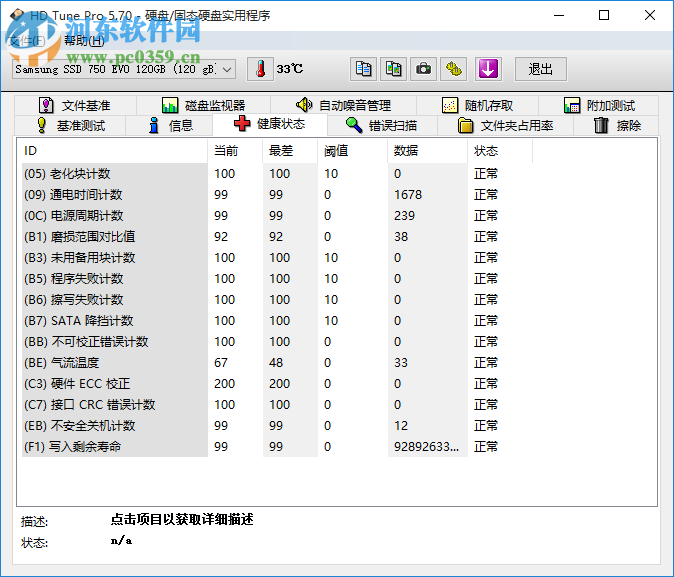Click the trash can icon of 擦除
This screenshot has height=577, width=674.
click(x=601, y=125)
